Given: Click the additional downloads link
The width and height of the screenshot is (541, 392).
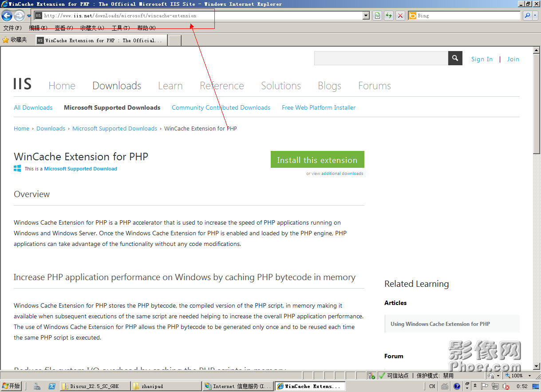Looking at the screenshot, I should [x=342, y=174].
